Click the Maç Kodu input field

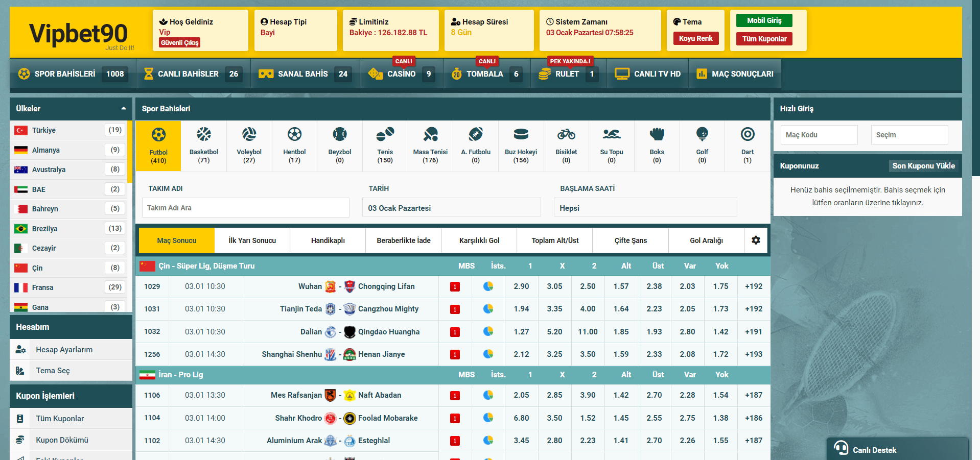click(x=819, y=135)
